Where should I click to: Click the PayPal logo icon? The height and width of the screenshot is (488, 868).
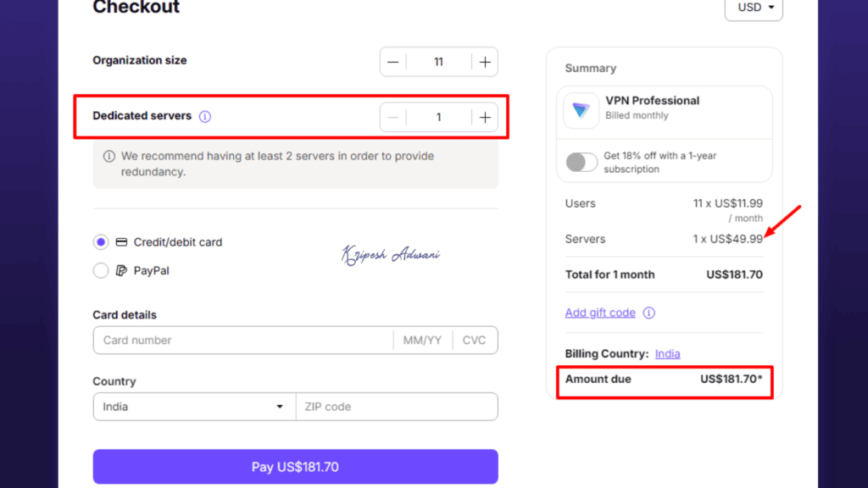pyautogui.click(x=119, y=270)
